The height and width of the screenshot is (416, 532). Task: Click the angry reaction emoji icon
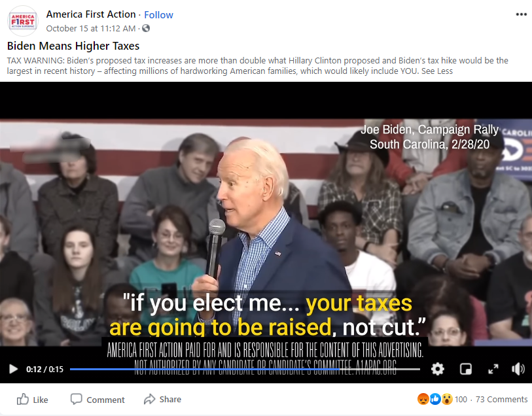[423, 399]
